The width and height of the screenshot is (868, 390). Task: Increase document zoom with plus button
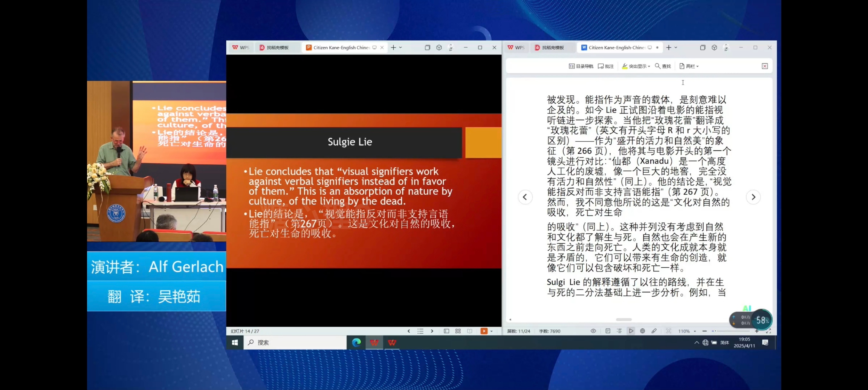pyautogui.click(x=757, y=331)
